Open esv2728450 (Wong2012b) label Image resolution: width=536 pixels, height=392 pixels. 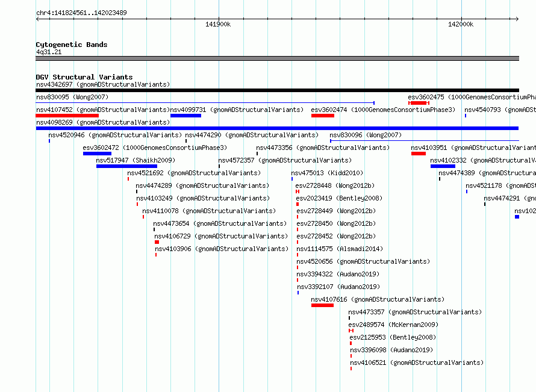pyautogui.click(x=336, y=223)
